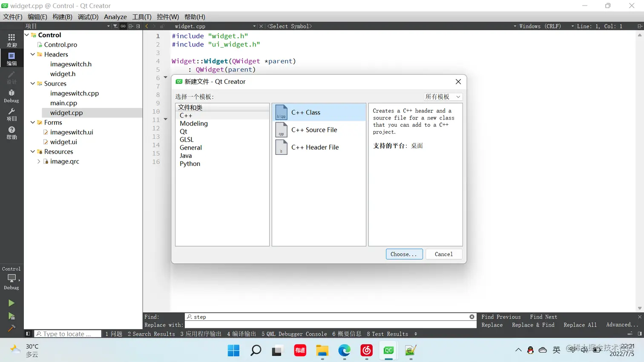Click the Type to locate field
This screenshot has height=362, width=644.
(x=68, y=334)
